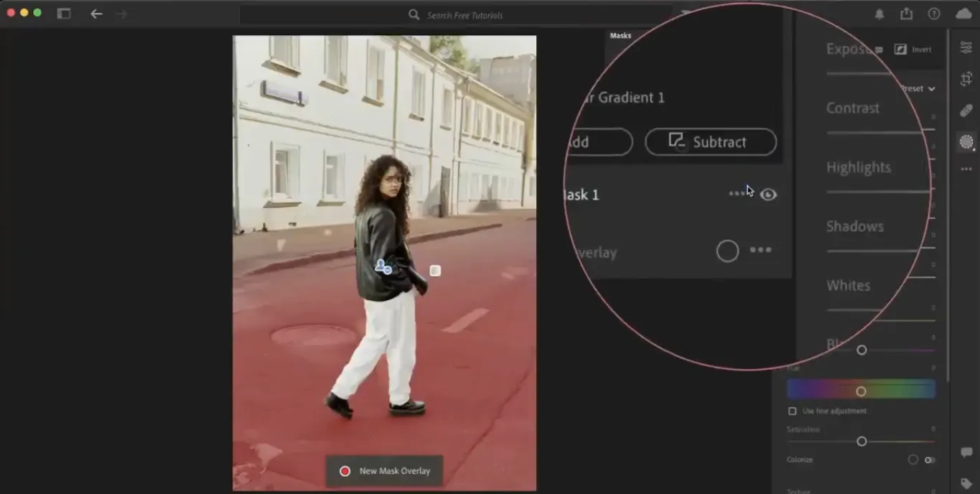This screenshot has height=494, width=980.
Task: Click the Invert mask button
Action: pos(913,50)
